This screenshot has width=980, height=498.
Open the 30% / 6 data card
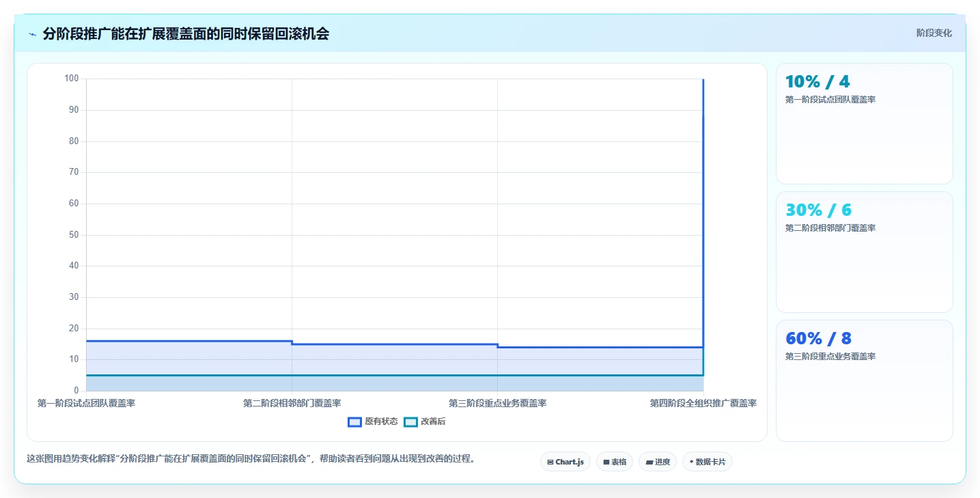[864, 252]
